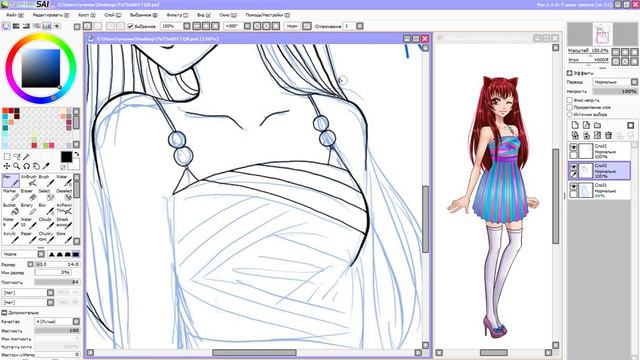Choose the rectangular selection tool

(7, 156)
